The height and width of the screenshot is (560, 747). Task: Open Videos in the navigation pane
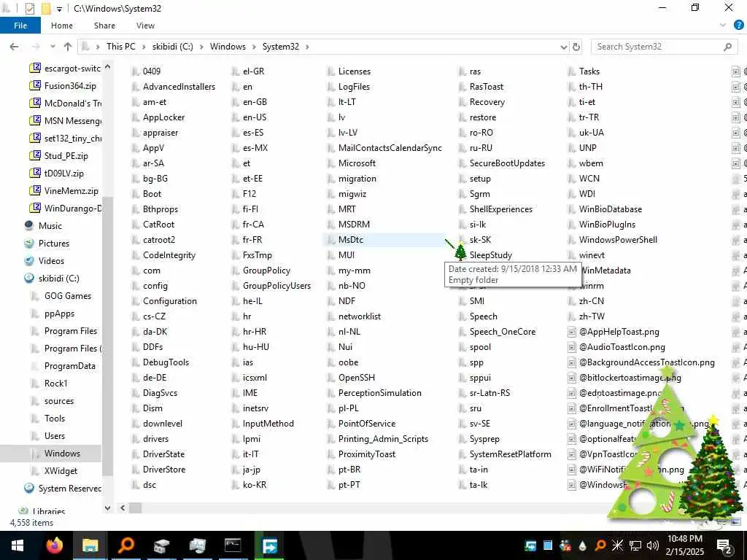(x=51, y=261)
